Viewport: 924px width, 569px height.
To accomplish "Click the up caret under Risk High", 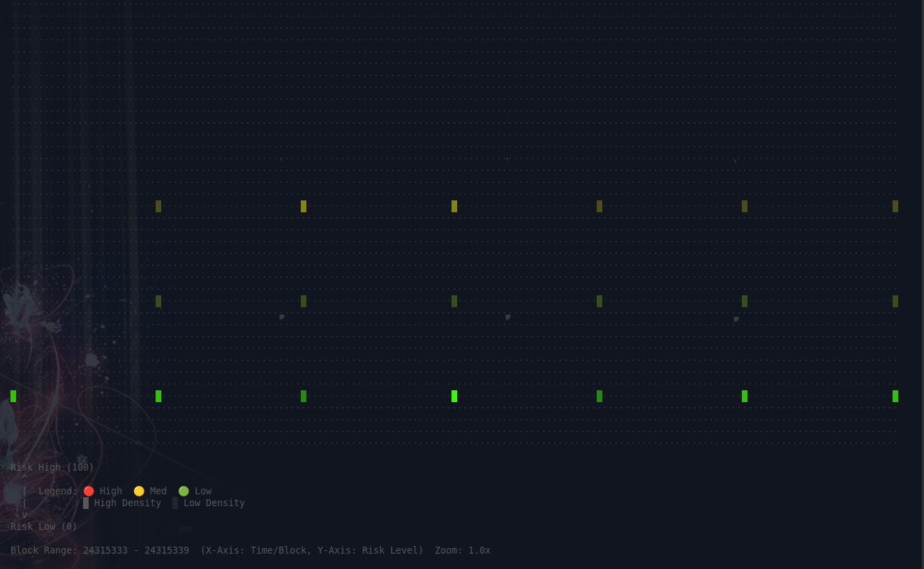I will [24, 478].
